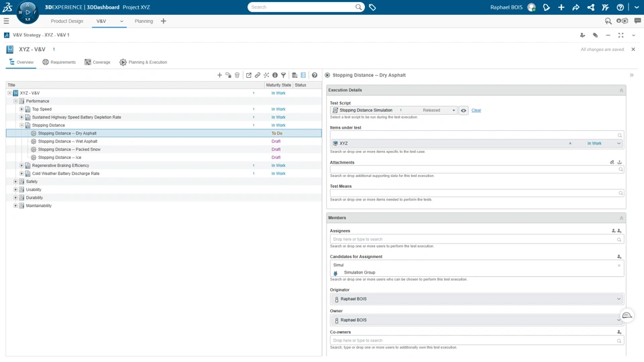The height and width of the screenshot is (362, 644).
Task: Open the Stopping Distance Simulation script dropdown
Action: (x=453, y=111)
